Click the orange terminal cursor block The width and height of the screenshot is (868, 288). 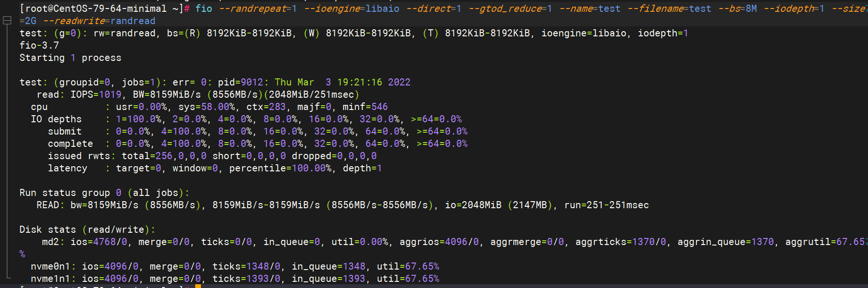pos(198,286)
